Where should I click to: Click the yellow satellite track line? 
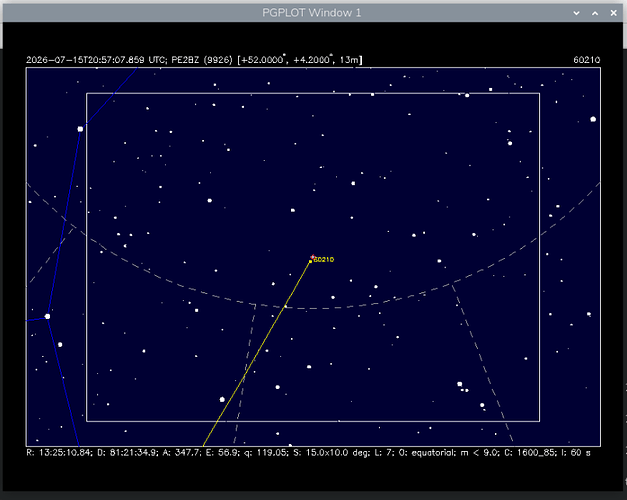256,354
